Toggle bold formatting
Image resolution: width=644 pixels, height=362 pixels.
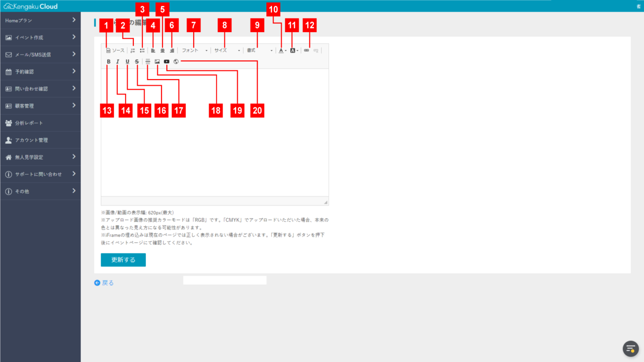109,61
